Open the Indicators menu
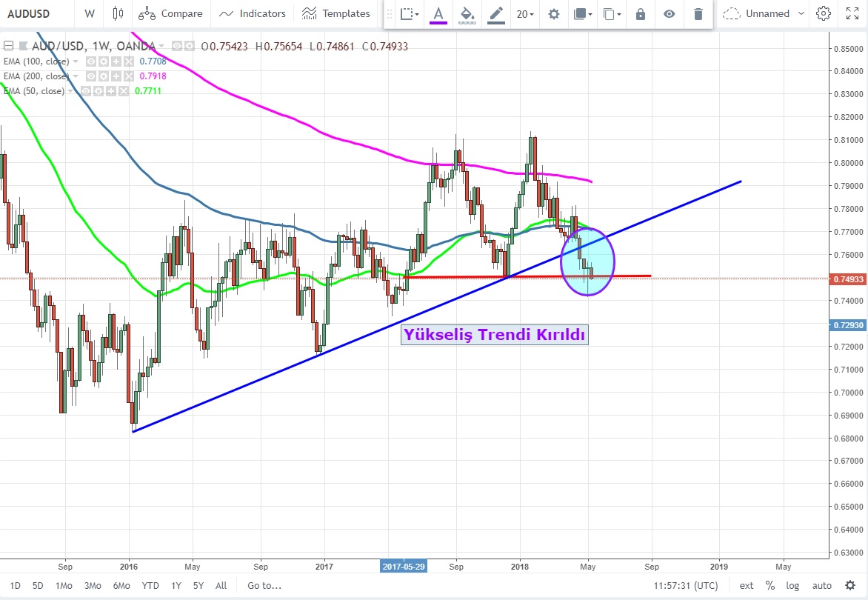This screenshot has height=600, width=868. (253, 13)
